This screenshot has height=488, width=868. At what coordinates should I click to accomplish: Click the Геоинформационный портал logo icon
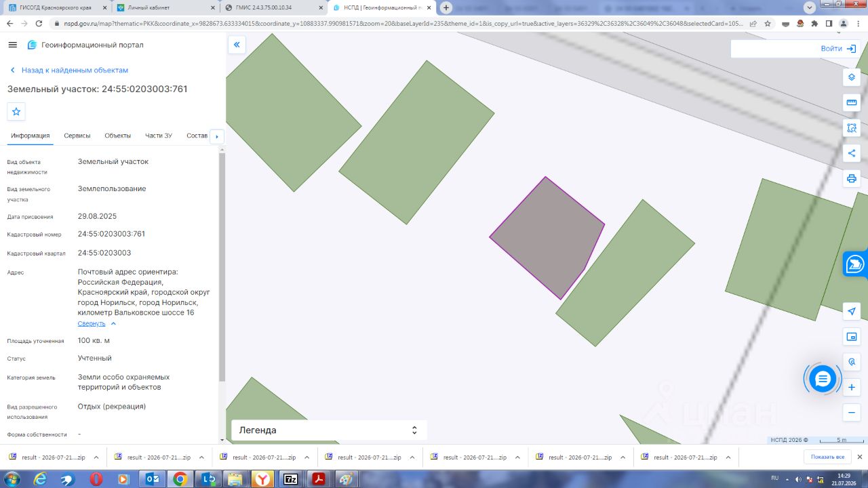[x=32, y=45]
